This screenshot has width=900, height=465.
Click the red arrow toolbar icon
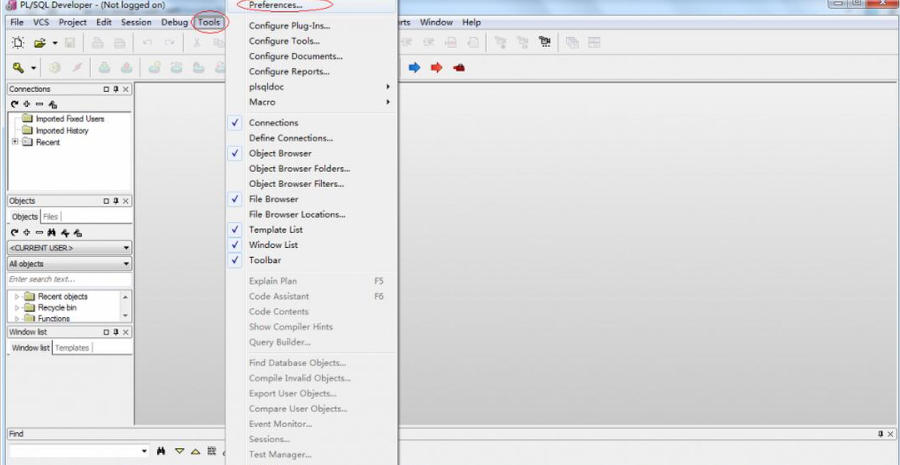[x=437, y=68]
